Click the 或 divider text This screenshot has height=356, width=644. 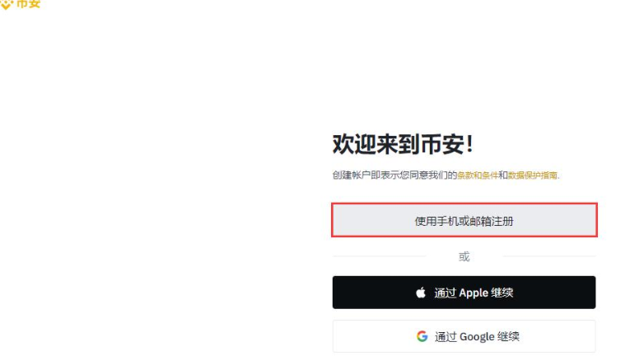(464, 257)
